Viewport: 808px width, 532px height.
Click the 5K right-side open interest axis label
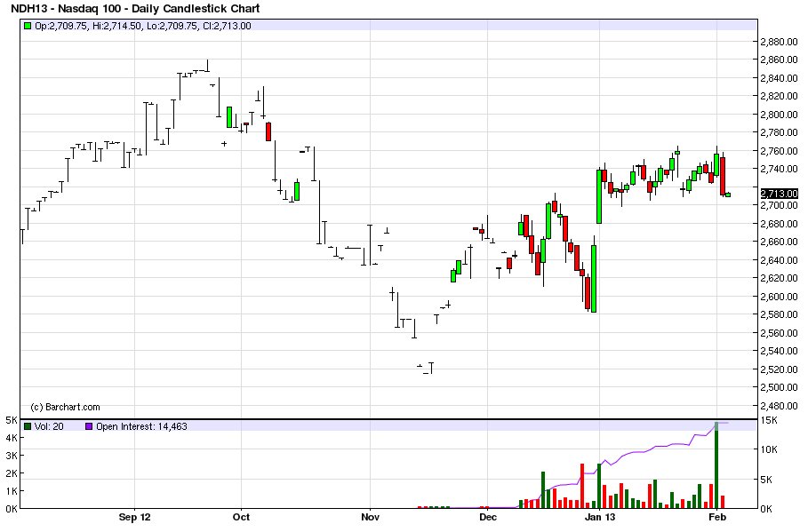coord(767,480)
